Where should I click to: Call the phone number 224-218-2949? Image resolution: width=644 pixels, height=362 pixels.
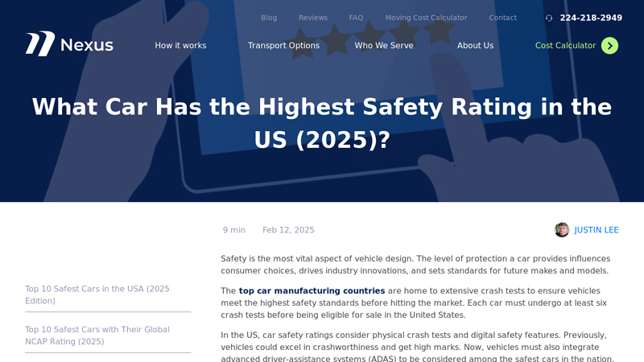(x=591, y=18)
